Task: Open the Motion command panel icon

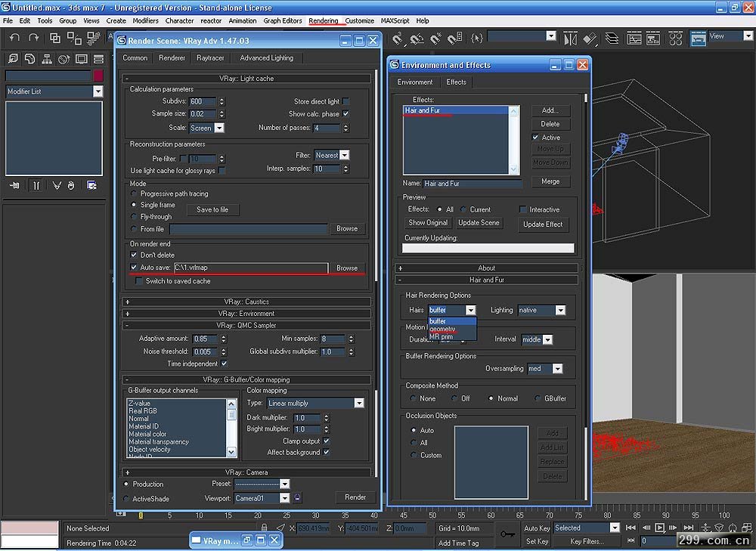Action: 64,59
